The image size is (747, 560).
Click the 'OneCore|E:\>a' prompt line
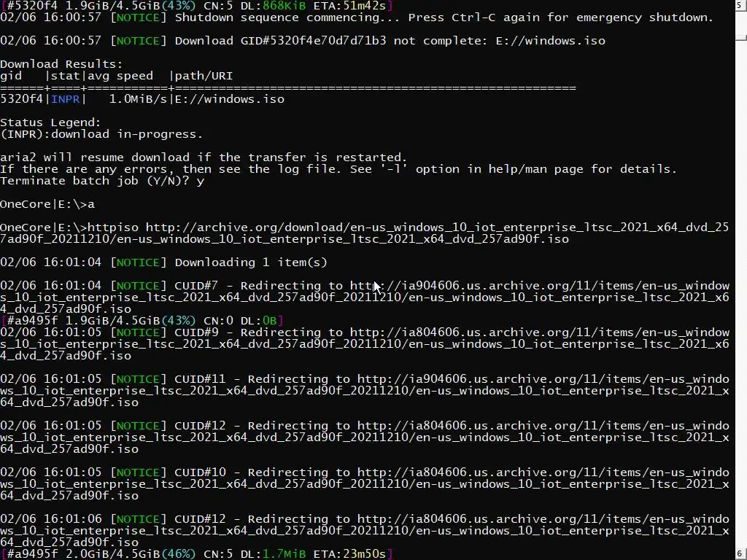click(47, 204)
